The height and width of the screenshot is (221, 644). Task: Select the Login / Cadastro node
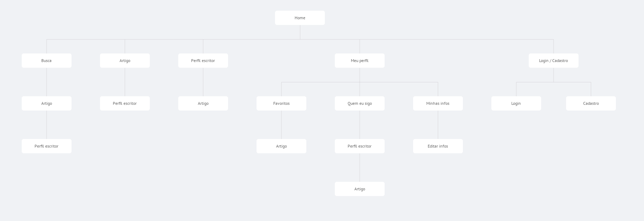point(553,61)
